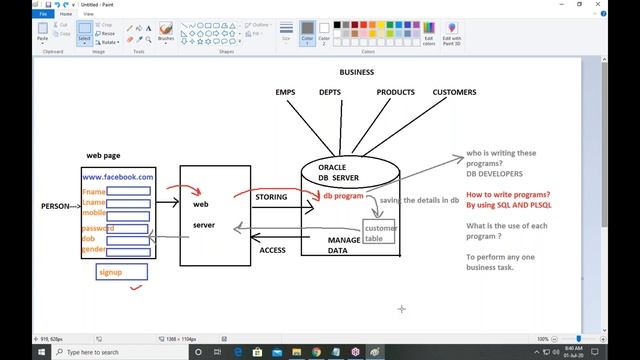Click the zoom slider handle
Screen dimensions: 640x360
pyautogui.click(x=578, y=339)
